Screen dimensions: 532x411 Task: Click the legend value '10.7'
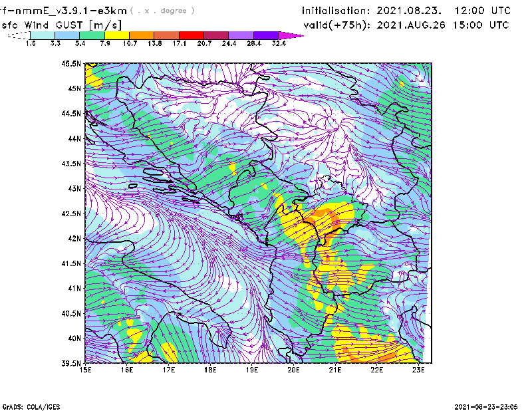130,43
